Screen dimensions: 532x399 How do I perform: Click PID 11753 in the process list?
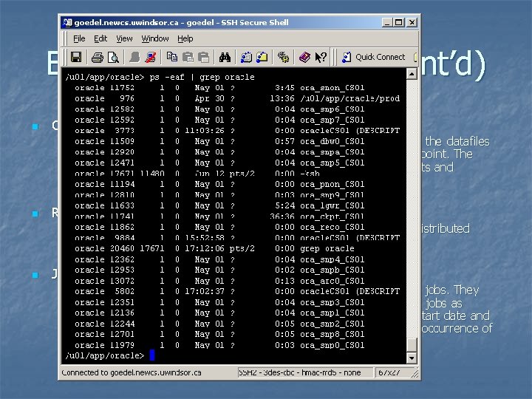122,88
